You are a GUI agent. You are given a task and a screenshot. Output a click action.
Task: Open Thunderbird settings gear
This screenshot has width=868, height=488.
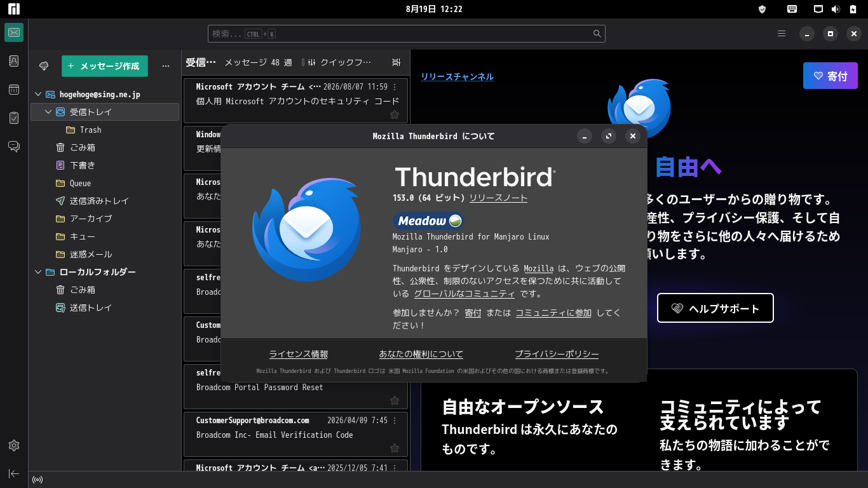click(x=14, y=445)
